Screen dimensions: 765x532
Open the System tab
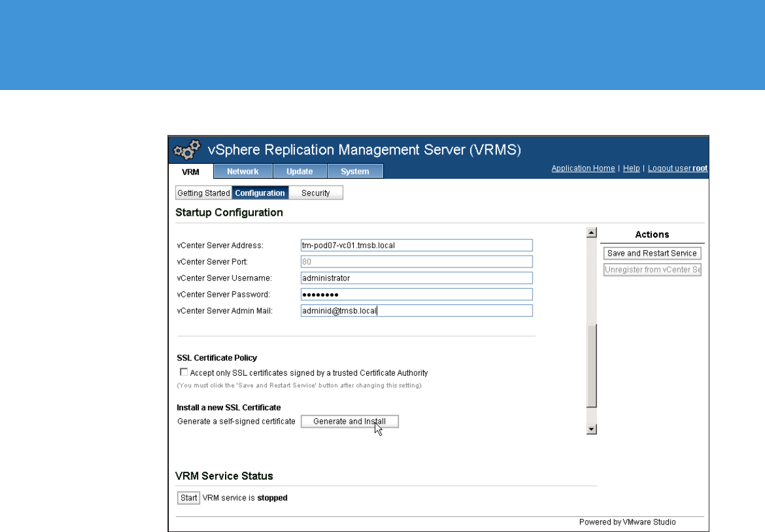pos(355,171)
